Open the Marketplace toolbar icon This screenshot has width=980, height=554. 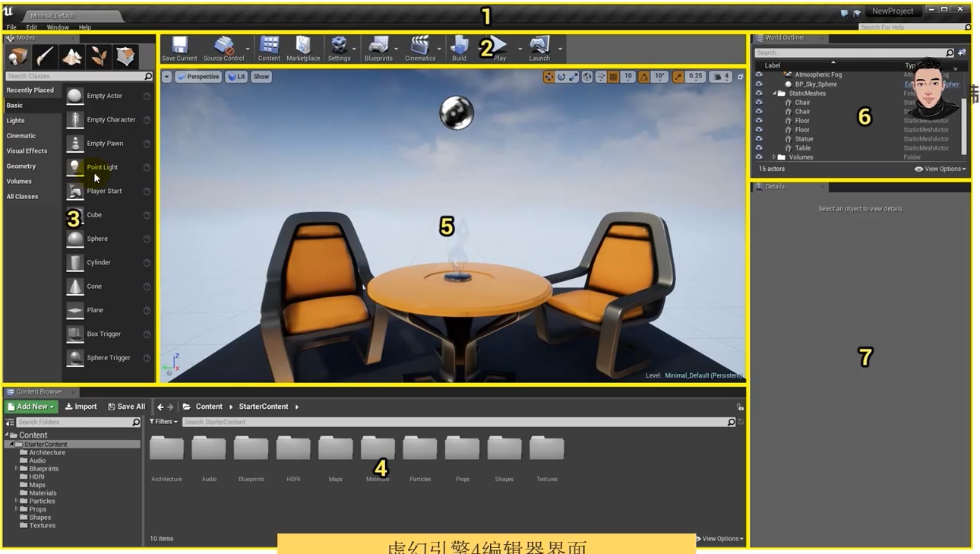[x=303, y=45]
